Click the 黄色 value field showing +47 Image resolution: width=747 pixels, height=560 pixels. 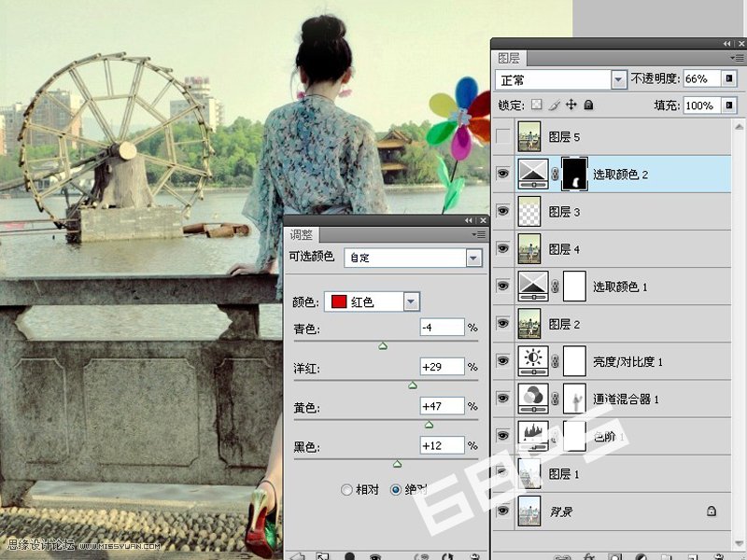coord(442,406)
